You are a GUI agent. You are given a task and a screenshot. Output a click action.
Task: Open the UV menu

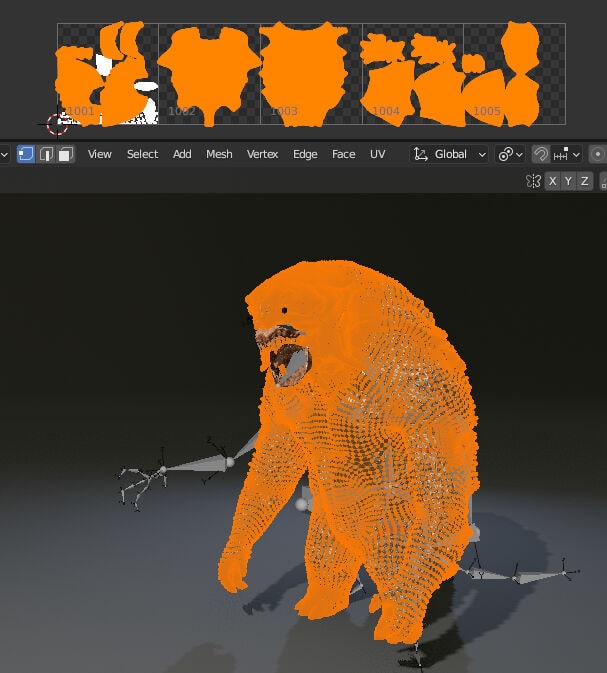pos(377,154)
